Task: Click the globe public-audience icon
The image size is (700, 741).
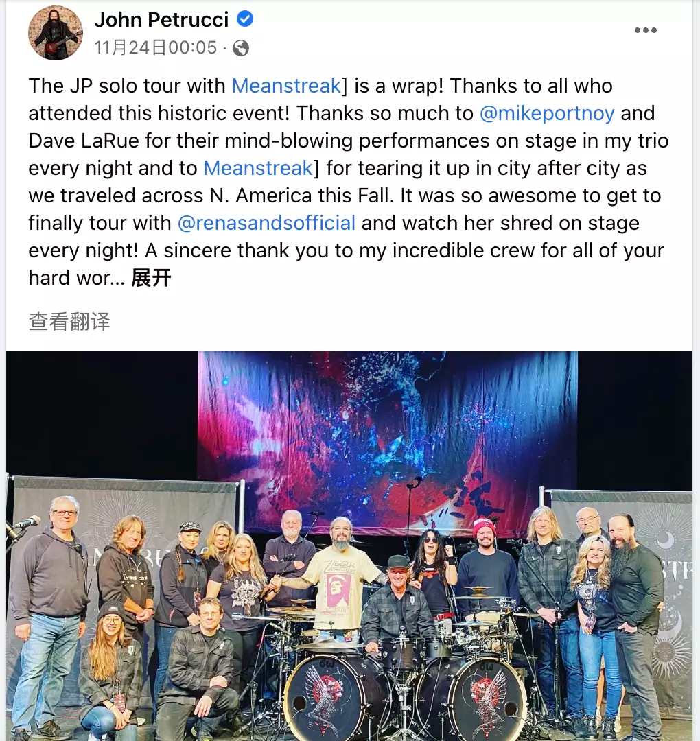Action: (x=241, y=48)
